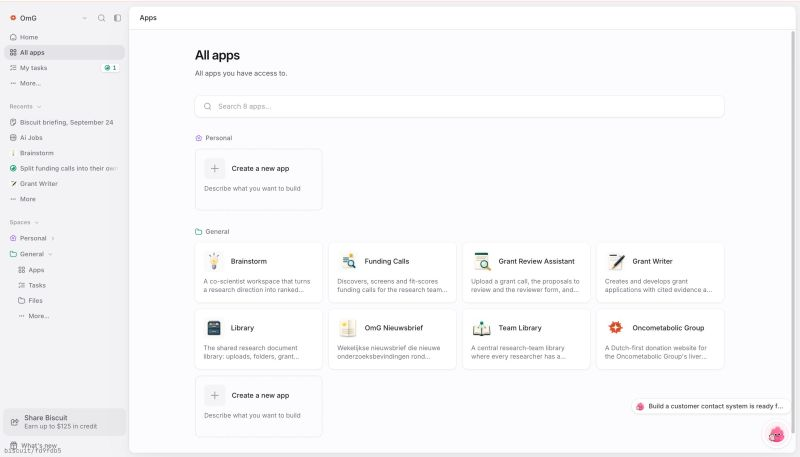This screenshot has height=457, width=800.
Task: Open the Grant Review Assistant app title
Action: pos(536,261)
